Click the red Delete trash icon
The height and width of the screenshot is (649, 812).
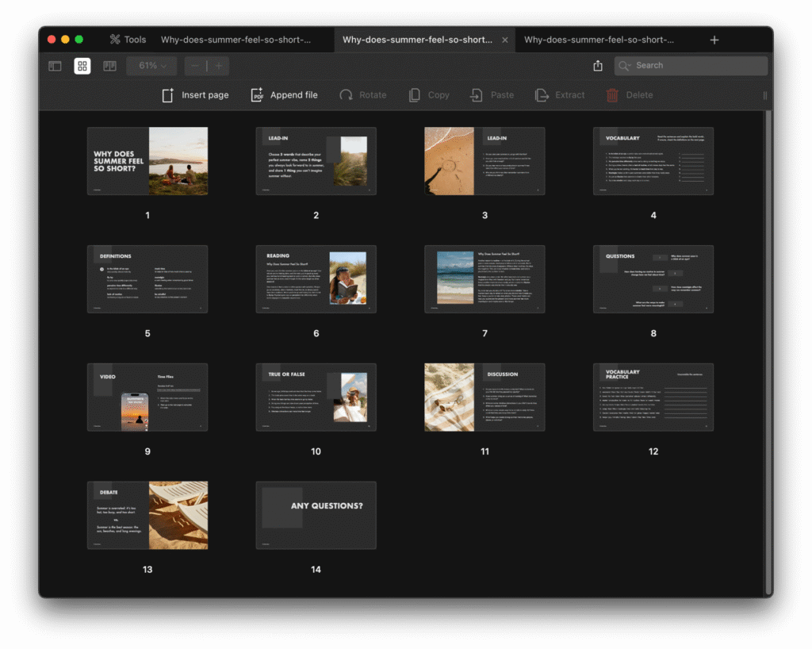(x=612, y=95)
